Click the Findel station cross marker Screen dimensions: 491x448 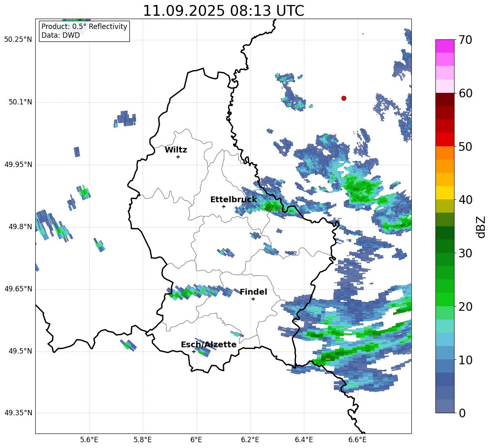click(253, 299)
